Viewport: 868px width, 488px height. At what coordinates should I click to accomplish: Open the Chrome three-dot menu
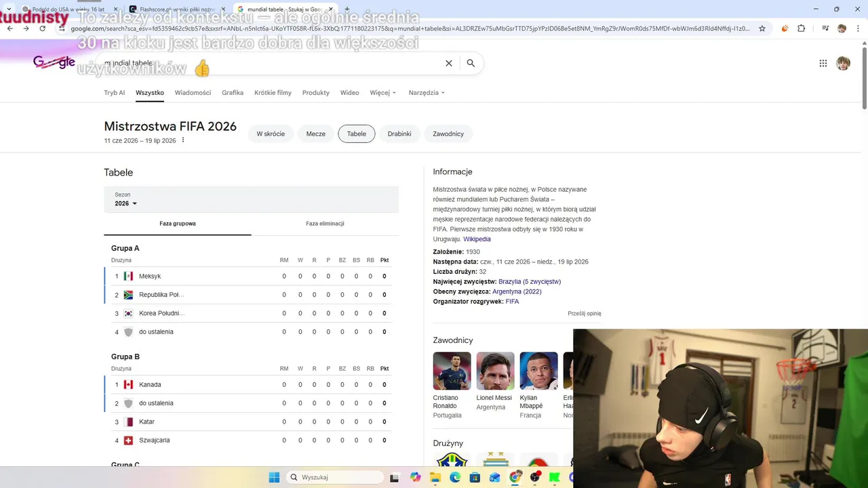pyautogui.click(x=858, y=28)
